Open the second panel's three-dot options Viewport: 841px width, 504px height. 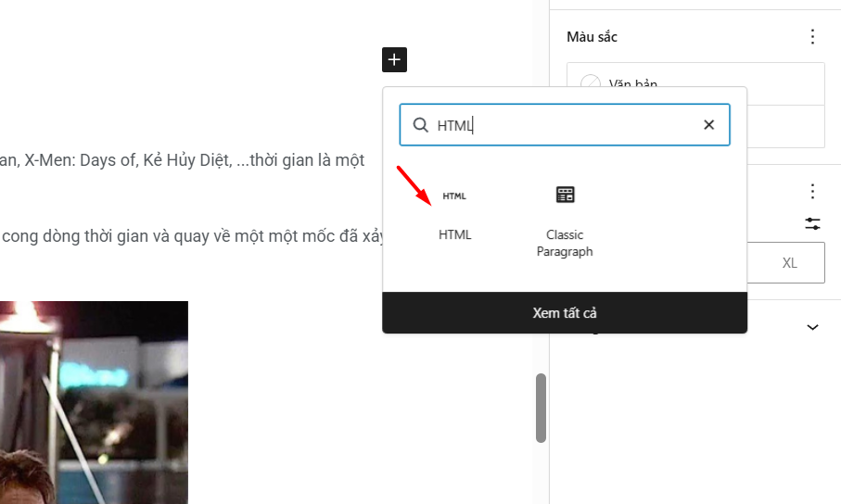812,191
